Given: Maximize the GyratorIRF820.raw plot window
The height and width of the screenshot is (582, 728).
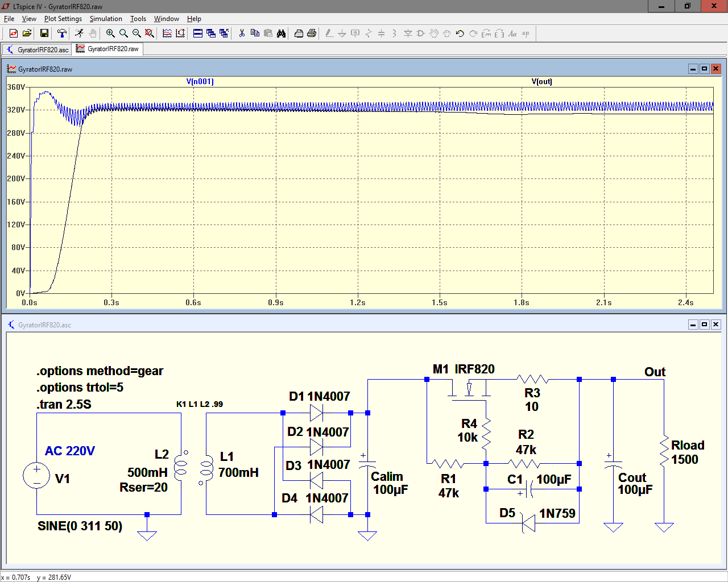Looking at the screenshot, I should (x=704, y=69).
